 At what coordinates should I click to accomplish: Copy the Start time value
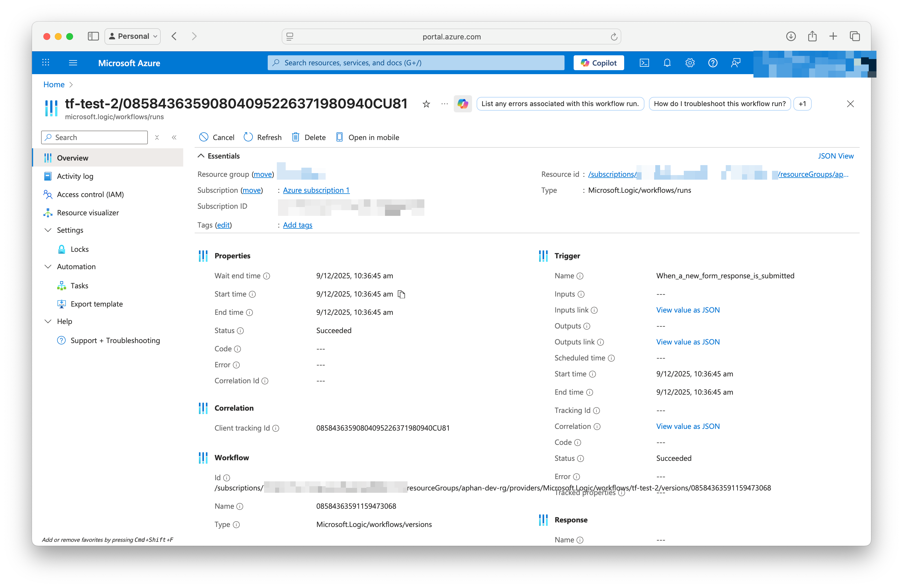[x=402, y=294]
